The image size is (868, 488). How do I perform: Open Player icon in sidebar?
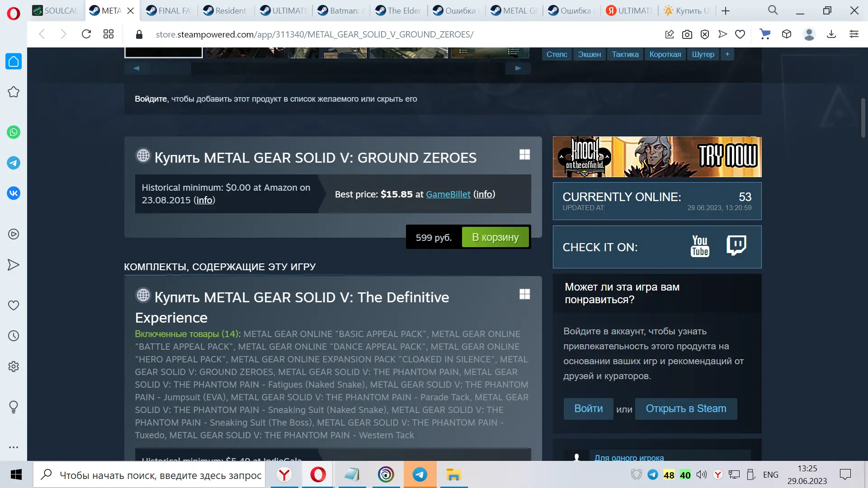(14, 234)
